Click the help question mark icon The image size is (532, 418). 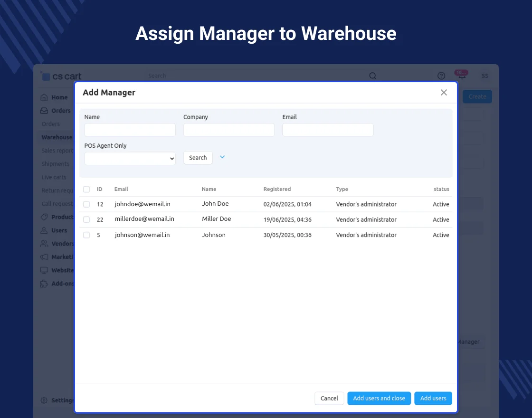click(441, 76)
